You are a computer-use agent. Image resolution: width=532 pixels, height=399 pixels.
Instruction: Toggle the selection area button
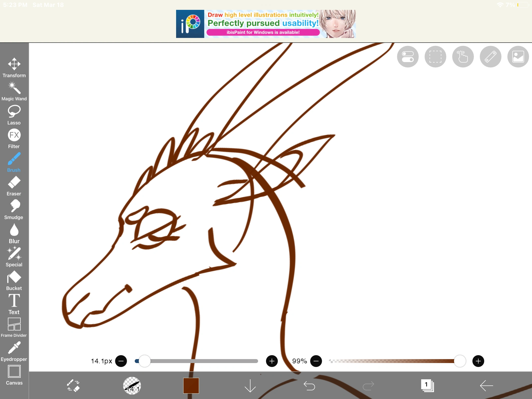pos(435,57)
